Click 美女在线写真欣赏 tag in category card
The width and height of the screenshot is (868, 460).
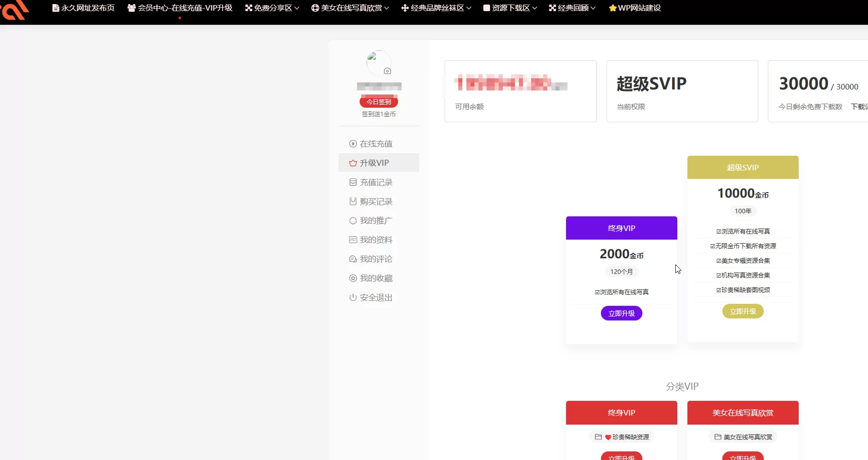point(743,437)
